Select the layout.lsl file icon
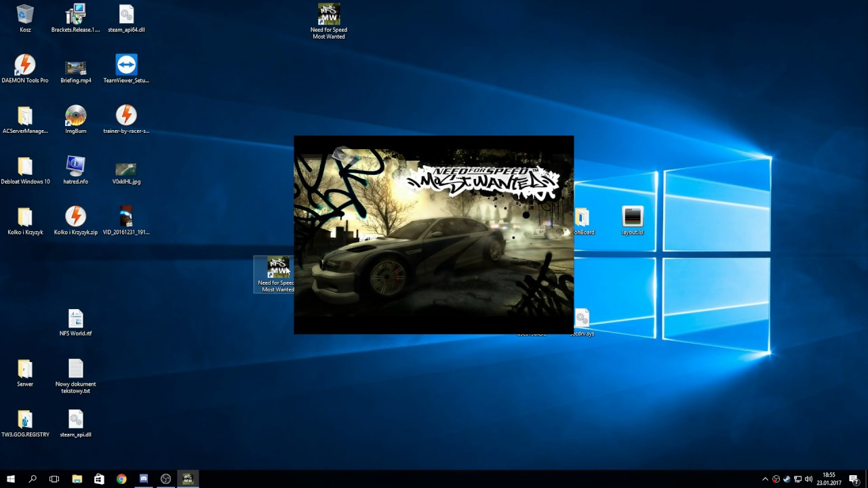This screenshot has width=868, height=488. pyautogui.click(x=632, y=220)
